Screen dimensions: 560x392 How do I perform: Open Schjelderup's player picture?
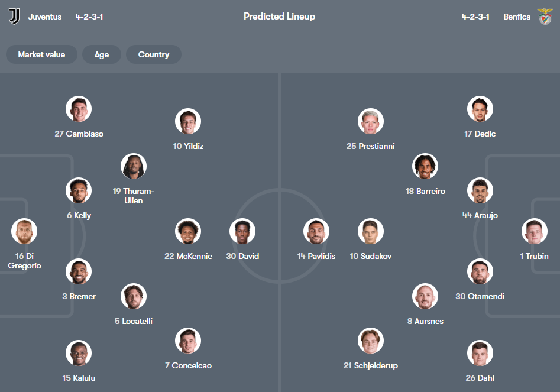pyautogui.click(x=371, y=340)
